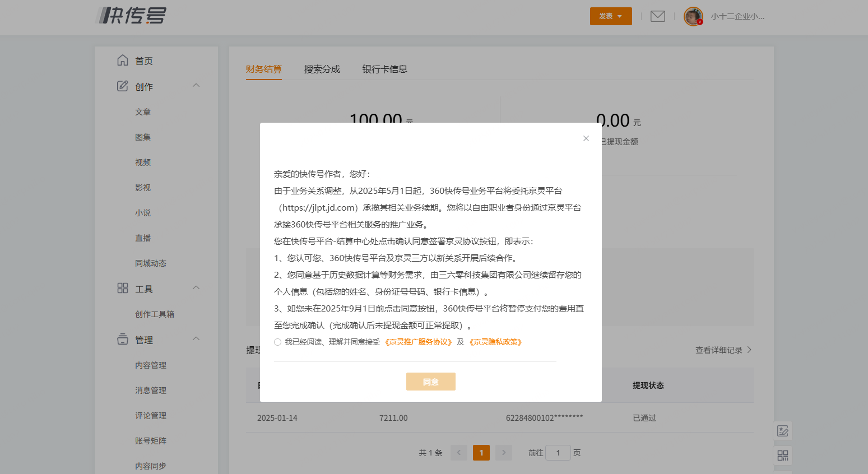The height and width of the screenshot is (474, 868).
Task: Open the 京灵推广服务协议 link
Action: (418, 342)
